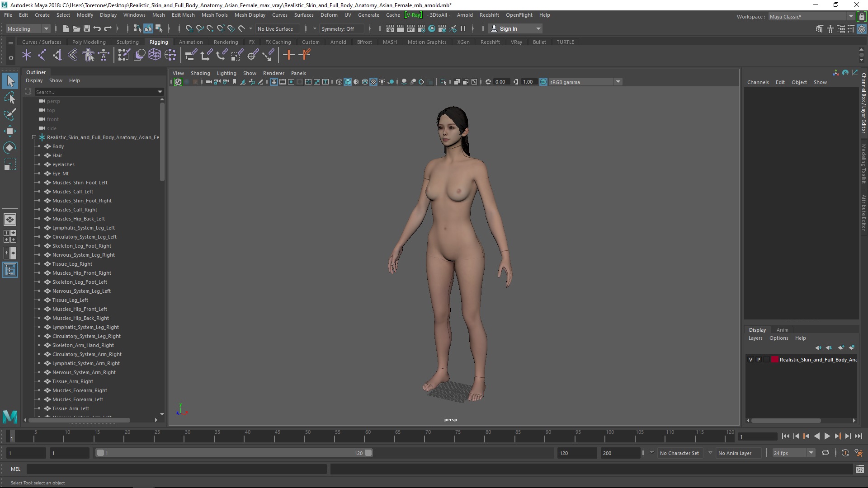This screenshot has width=868, height=488.
Task: Toggle Use All Lights in viewport
Action: tap(382, 82)
